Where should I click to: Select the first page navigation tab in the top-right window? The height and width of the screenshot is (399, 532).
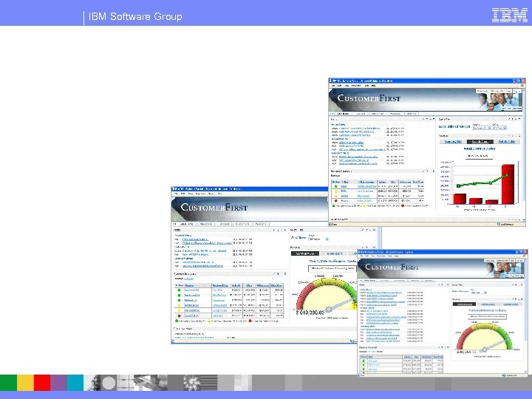coord(343,114)
